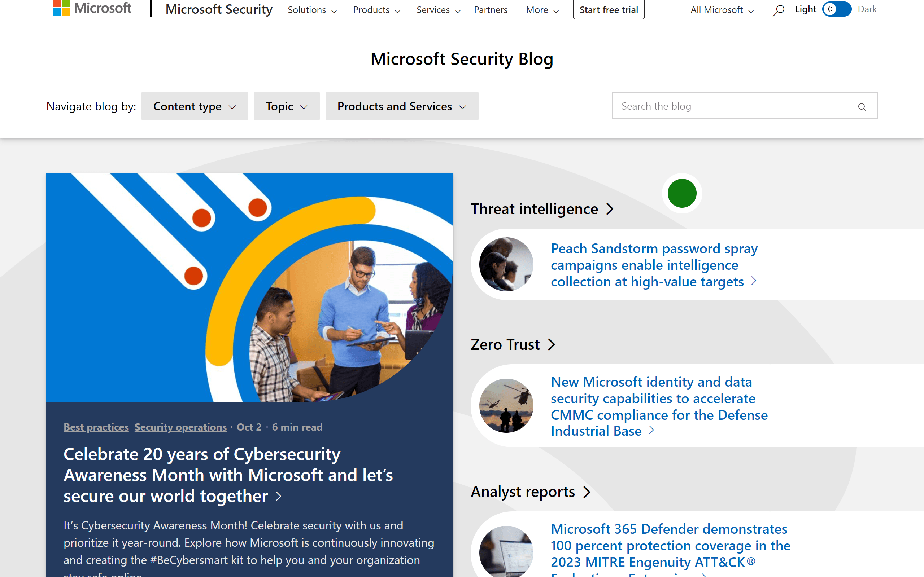Open Products and Services dropdown
Viewport: 924px width, 577px height.
tap(402, 106)
